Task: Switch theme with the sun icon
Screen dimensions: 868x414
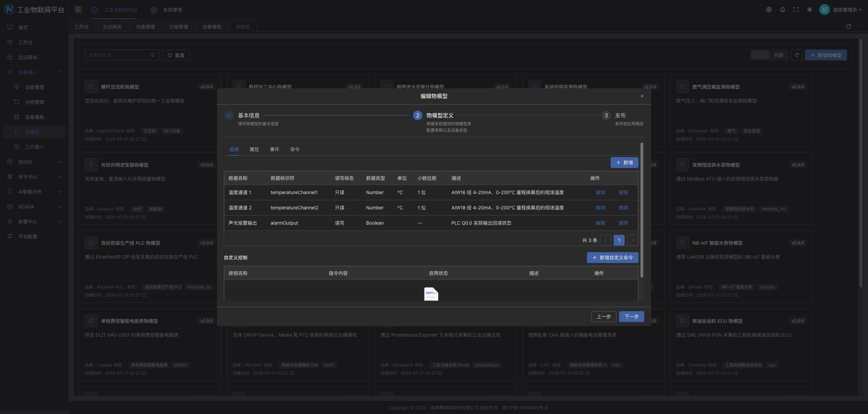Action: tap(810, 10)
